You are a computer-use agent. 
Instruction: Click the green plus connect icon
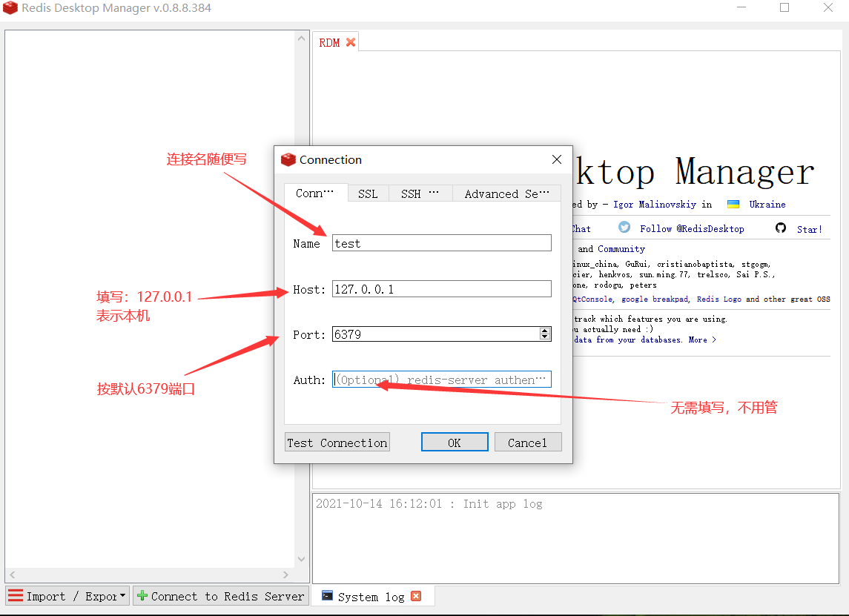(x=142, y=595)
